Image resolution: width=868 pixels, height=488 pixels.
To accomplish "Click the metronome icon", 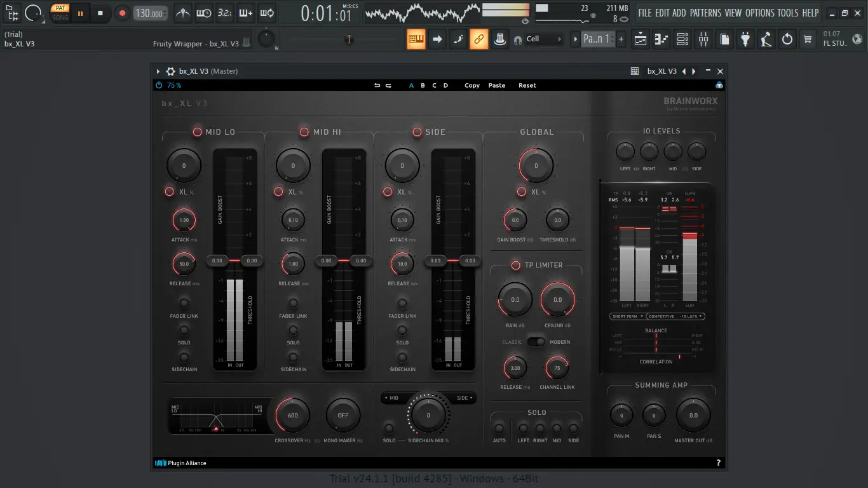I will point(182,13).
